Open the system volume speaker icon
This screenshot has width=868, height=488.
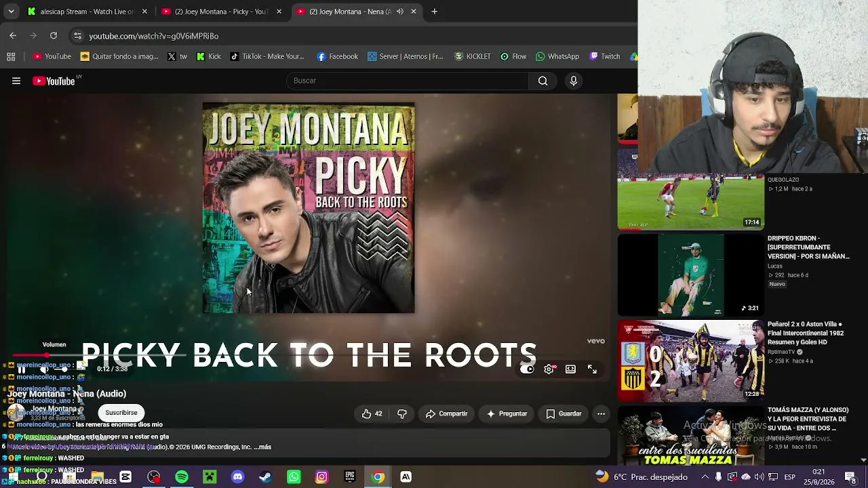tap(759, 476)
